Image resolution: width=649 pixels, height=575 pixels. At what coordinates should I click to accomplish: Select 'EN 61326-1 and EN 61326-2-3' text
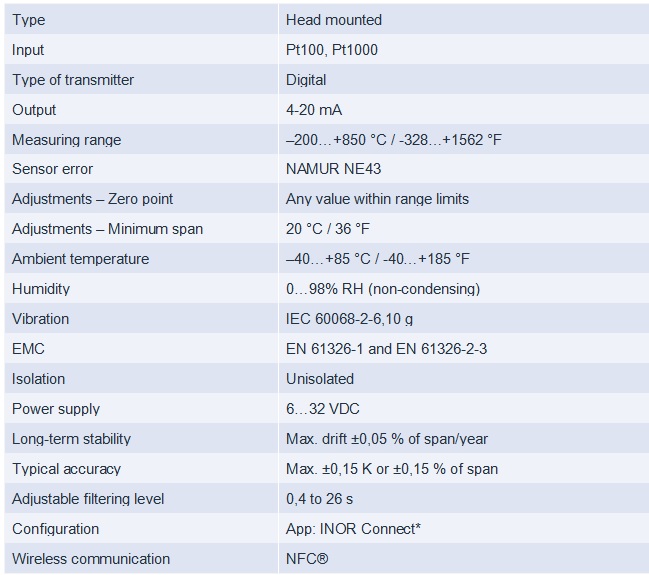386,349
